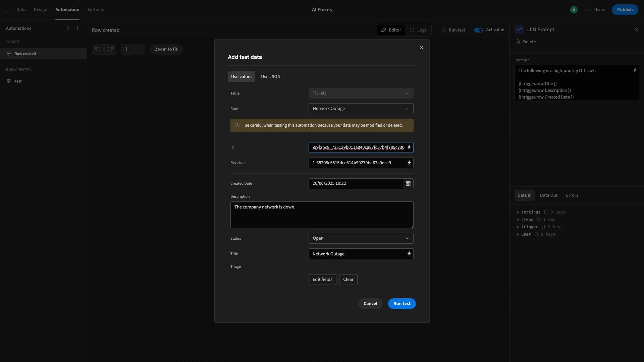Close the Add test data dialog
Screen dimensions: 644x362
click(x=421, y=47)
